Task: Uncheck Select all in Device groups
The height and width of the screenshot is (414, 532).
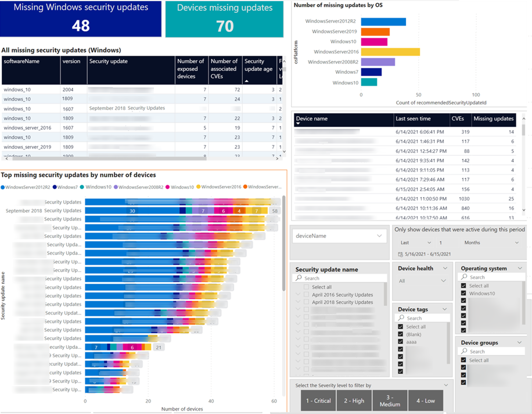Action: click(x=463, y=360)
